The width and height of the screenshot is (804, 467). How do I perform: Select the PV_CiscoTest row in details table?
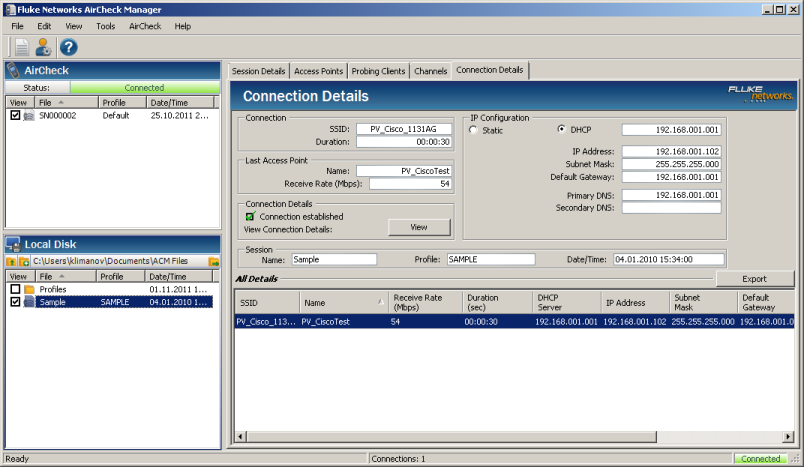tap(514, 321)
